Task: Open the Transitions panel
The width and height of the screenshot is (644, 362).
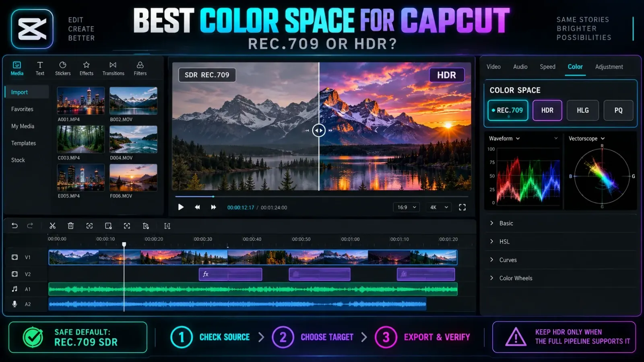Action: click(113, 68)
